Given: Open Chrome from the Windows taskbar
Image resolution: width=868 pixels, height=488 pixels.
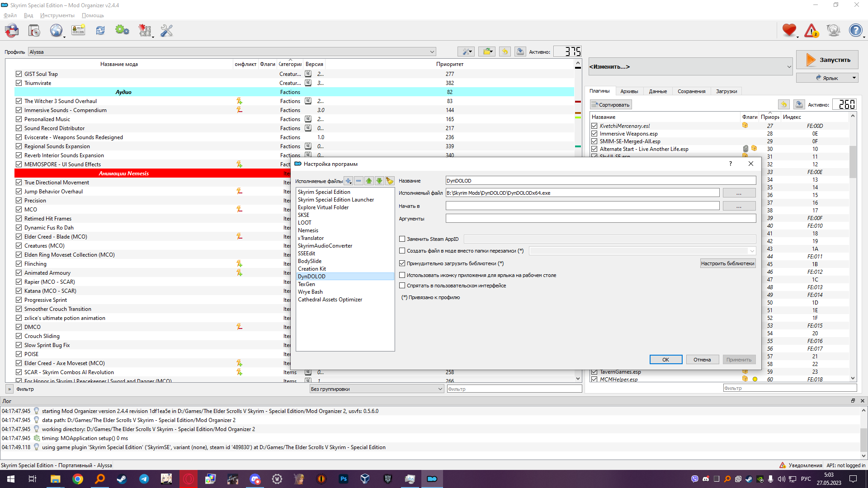Looking at the screenshot, I should point(78,479).
